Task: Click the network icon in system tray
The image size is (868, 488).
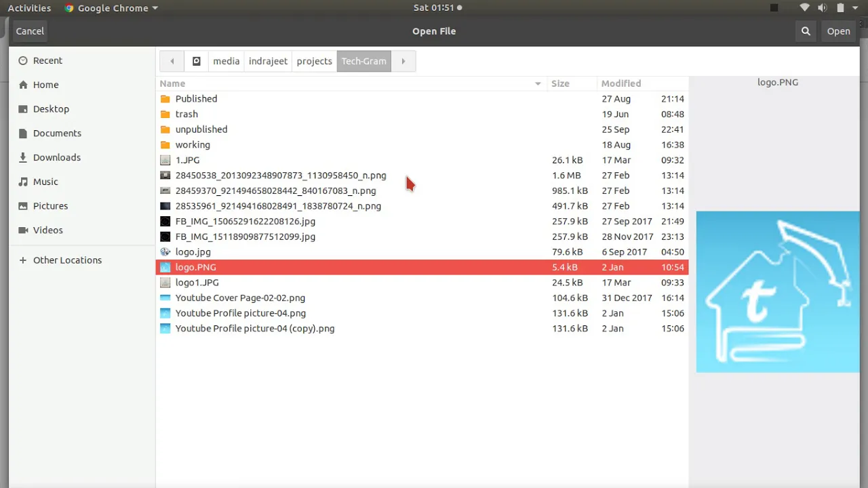Action: 805,8
